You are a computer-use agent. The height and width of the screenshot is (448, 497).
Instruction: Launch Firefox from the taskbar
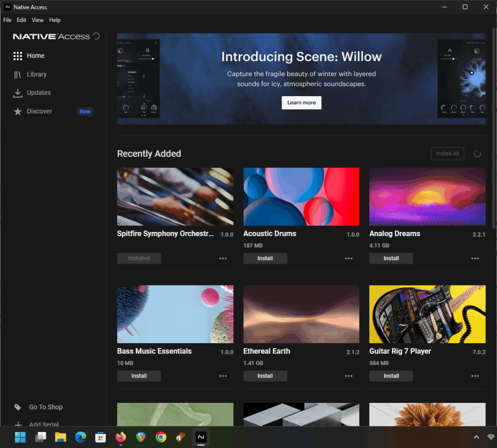tap(120, 437)
